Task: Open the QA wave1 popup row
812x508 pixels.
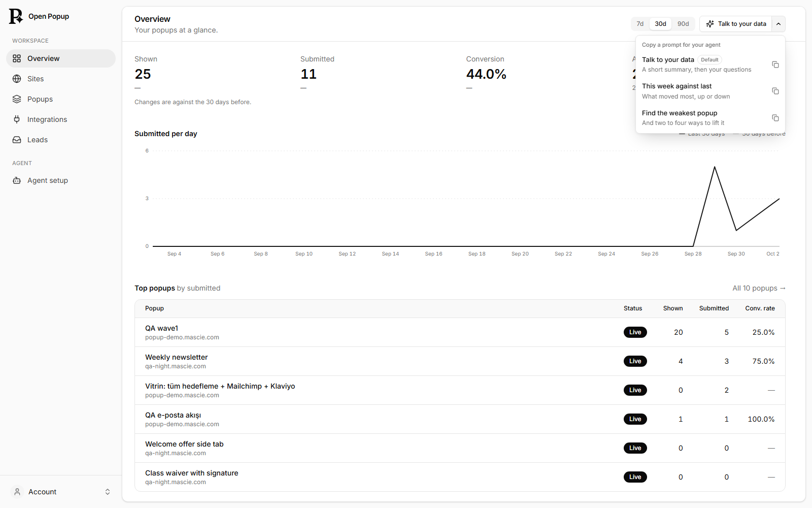Action: tap(460, 332)
